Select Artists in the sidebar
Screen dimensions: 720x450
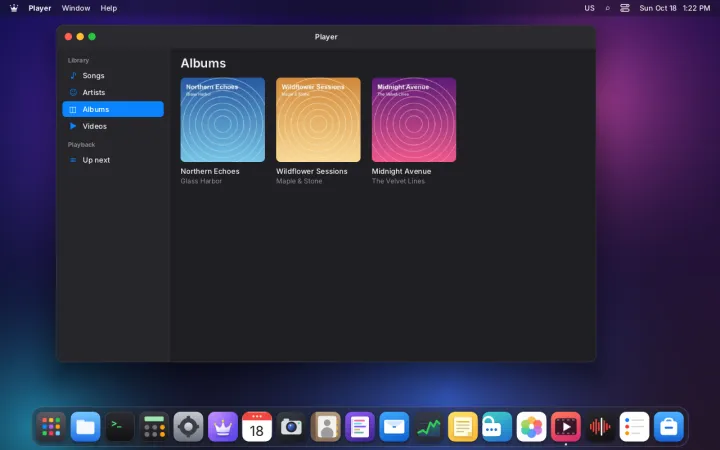click(x=113, y=92)
